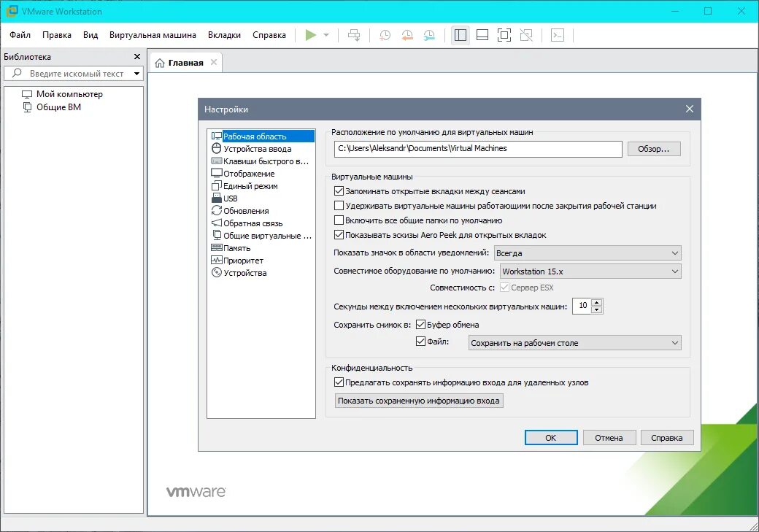Switch to the Главная tab
This screenshot has height=532, width=759.
185,62
